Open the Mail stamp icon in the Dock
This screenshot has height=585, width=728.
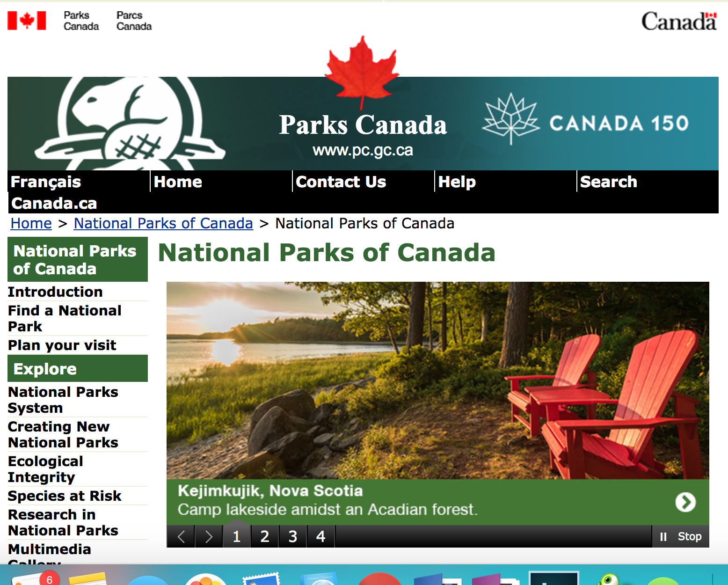pyautogui.click(x=261, y=579)
